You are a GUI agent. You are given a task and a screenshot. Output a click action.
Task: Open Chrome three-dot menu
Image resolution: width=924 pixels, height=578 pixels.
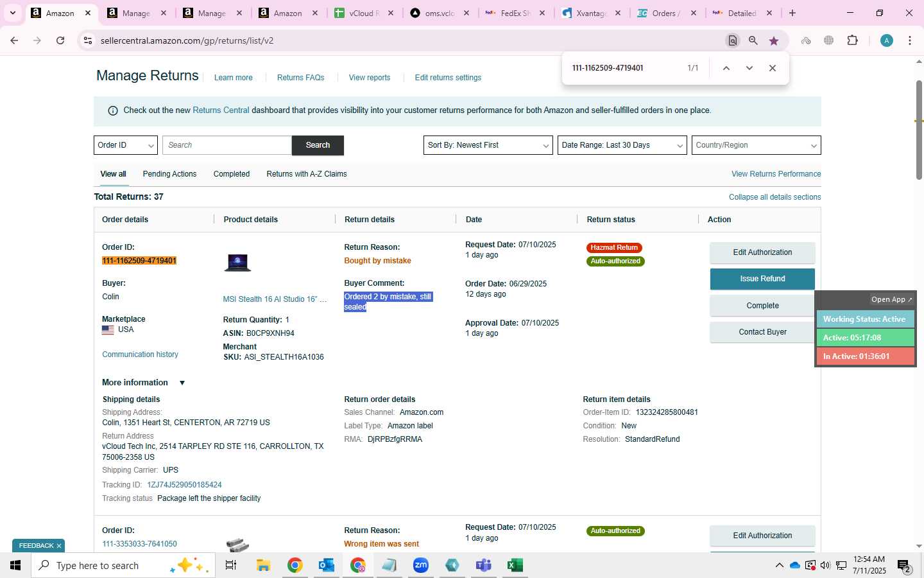(910, 40)
